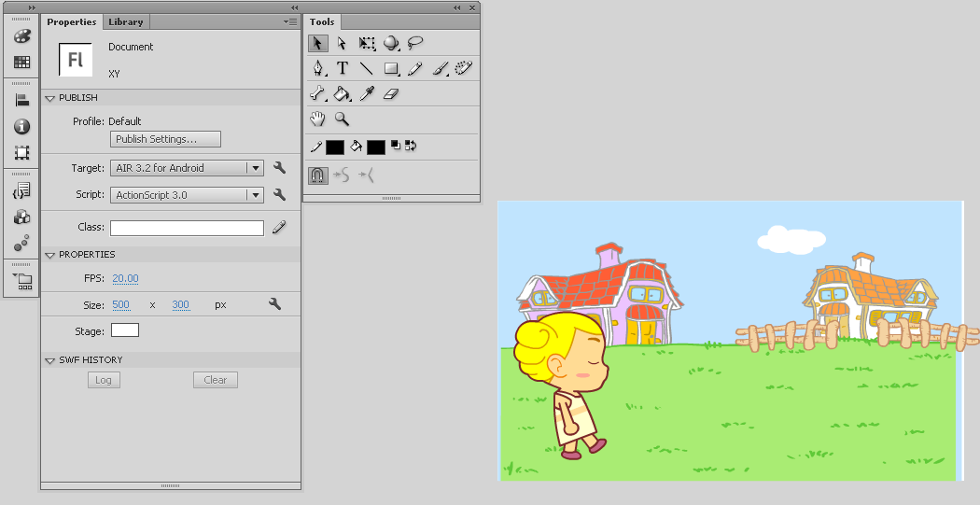Image resolution: width=980 pixels, height=505 pixels.
Task: Click the Clear button
Action: [x=216, y=380]
